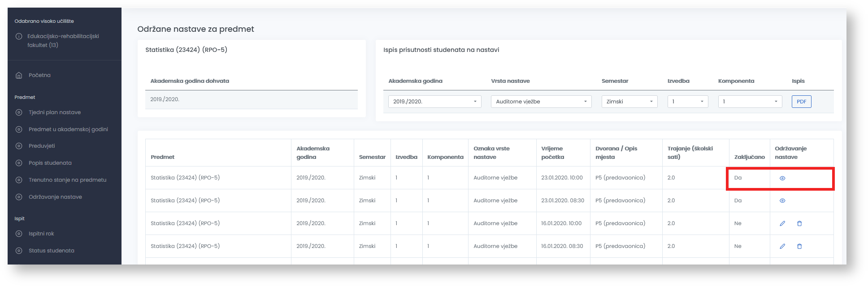Viewport: 868px width, 286px height.
Task: Expand the Izvedba dropdown
Action: click(x=687, y=102)
